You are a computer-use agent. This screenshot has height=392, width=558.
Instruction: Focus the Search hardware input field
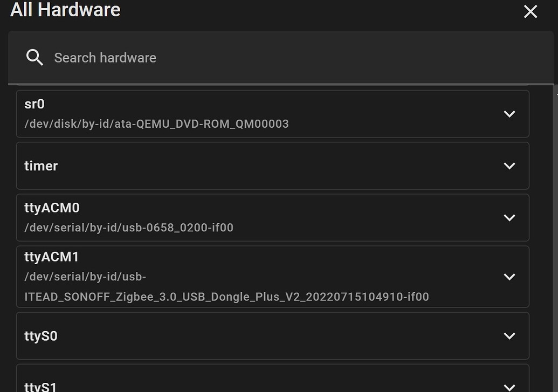click(x=280, y=58)
